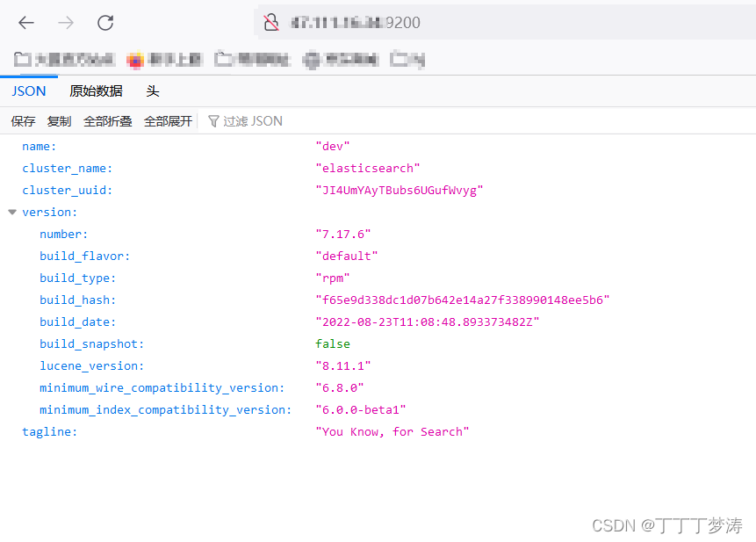This screenshot has width=756, height=542.
Task: Select the "6.0.0-beta1" value
Action: [x=361, y=410]
